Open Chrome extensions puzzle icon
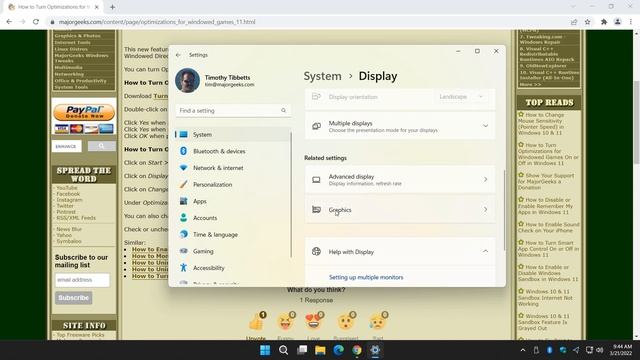Screen dimensions: 640x360 [x=604, y=22]
